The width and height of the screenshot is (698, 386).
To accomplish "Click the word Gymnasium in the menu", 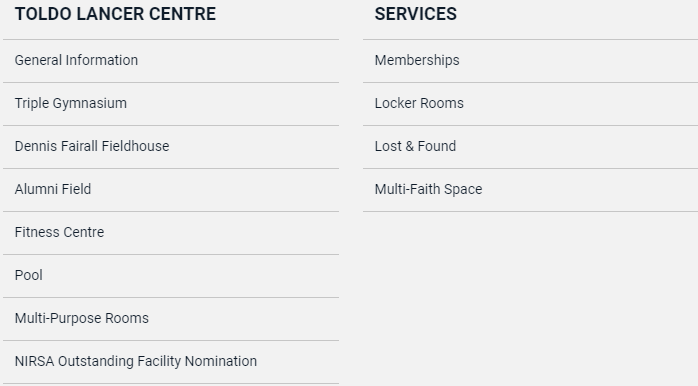I will [89, 104].
